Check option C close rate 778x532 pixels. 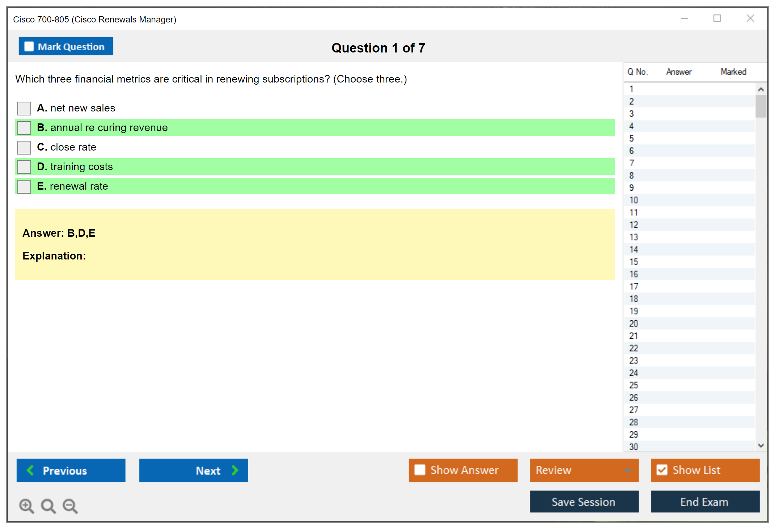[24, 147]
